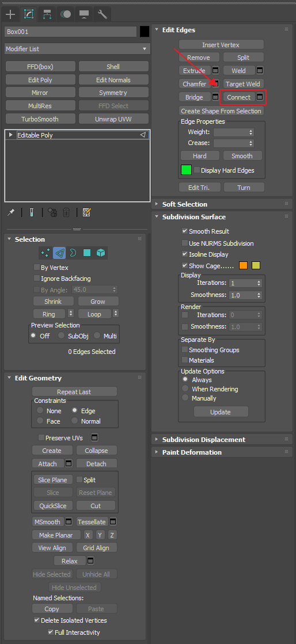This screenshot has height=644, width=296.
Task: Open the Modifier List dropdown
Action: [x=77, y=49]
